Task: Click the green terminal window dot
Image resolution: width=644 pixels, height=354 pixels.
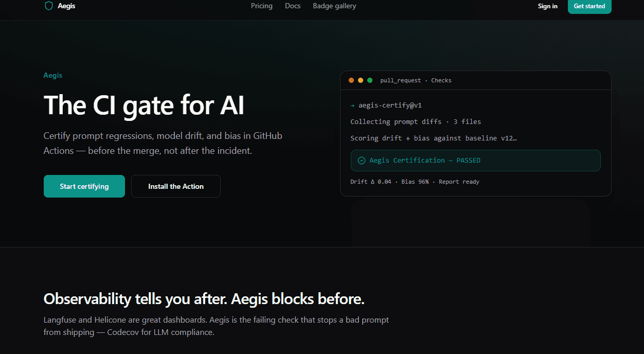Action: tap(370, 80)
